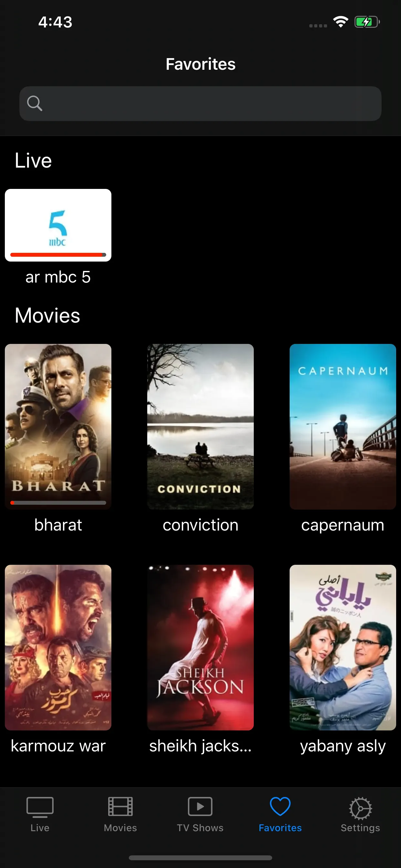Open the Bharat movie poster
This screenshot has width=401, height=868.
[58, 427]
